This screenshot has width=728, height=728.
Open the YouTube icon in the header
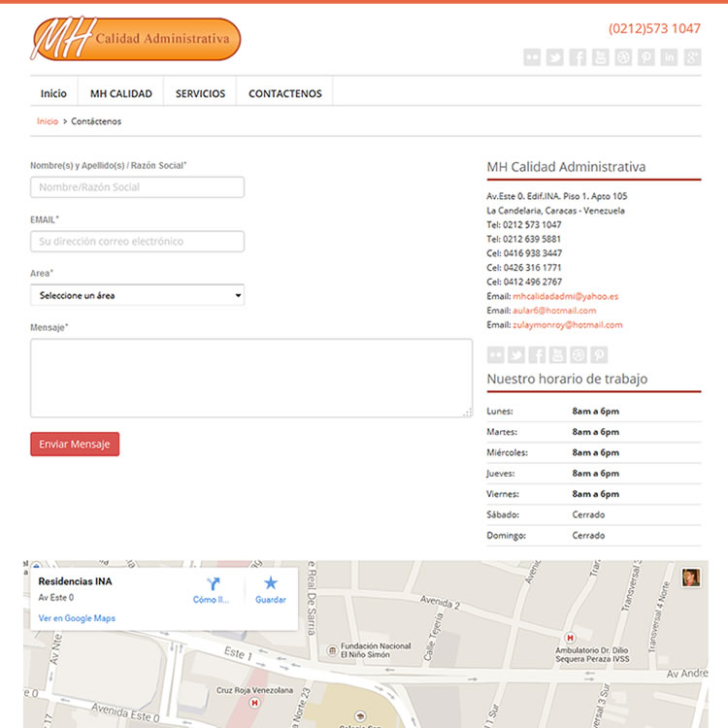pos(600,57)
